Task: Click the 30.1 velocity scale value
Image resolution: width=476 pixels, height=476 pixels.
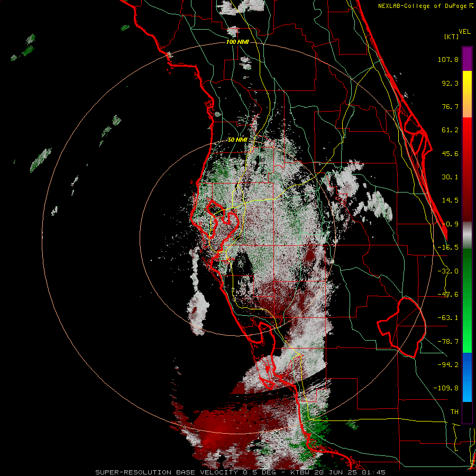Action: coord(450,177)
